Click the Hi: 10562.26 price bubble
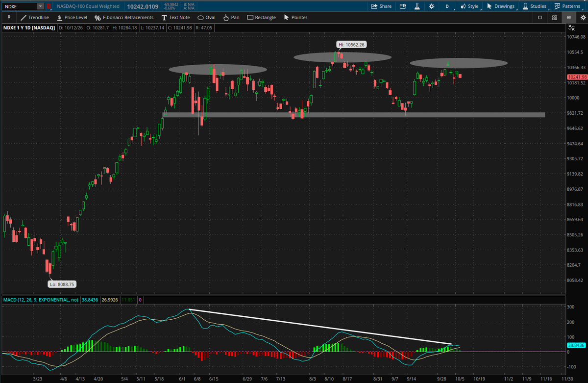Viewport: 588px width, 383px height. click(x=351, y=44)
